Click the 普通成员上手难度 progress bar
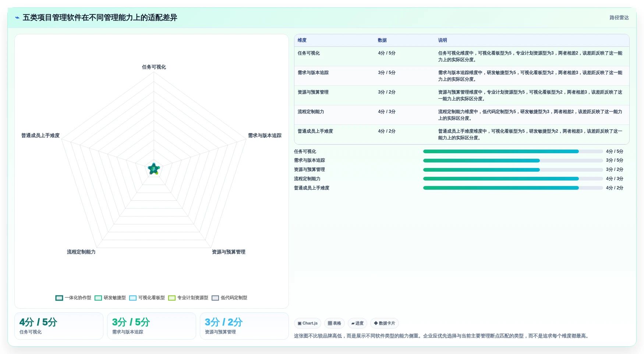 (513, 188)
